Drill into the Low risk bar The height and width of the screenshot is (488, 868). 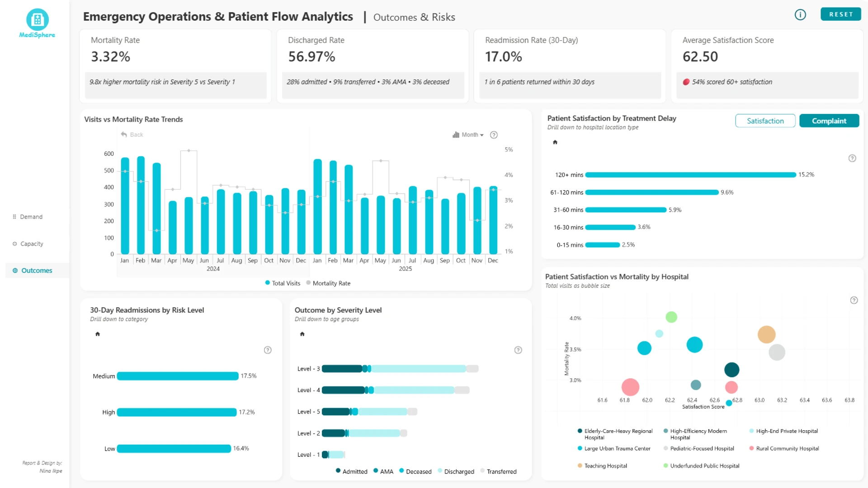click(x=174, y=449)
